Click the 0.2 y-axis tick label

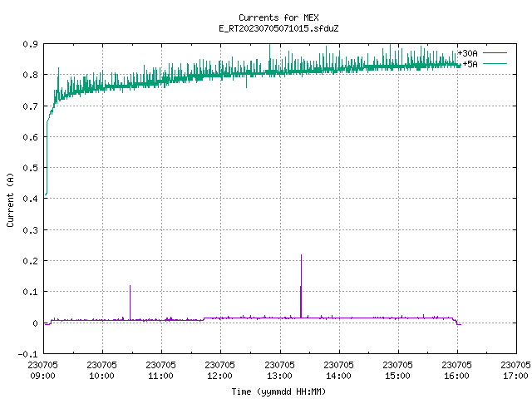[30, 261]
